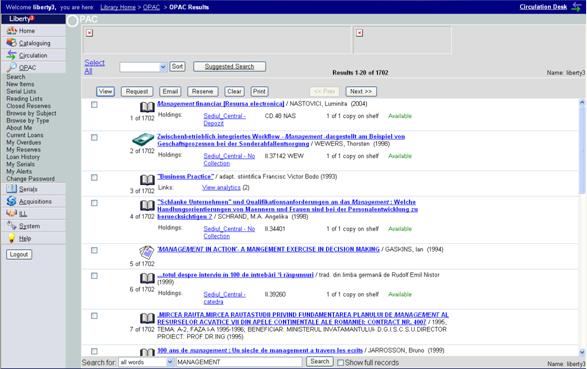Select Reading Lists in OPAC menu
This screenshot has height=369, width=587.
click(x=24, y=98)
